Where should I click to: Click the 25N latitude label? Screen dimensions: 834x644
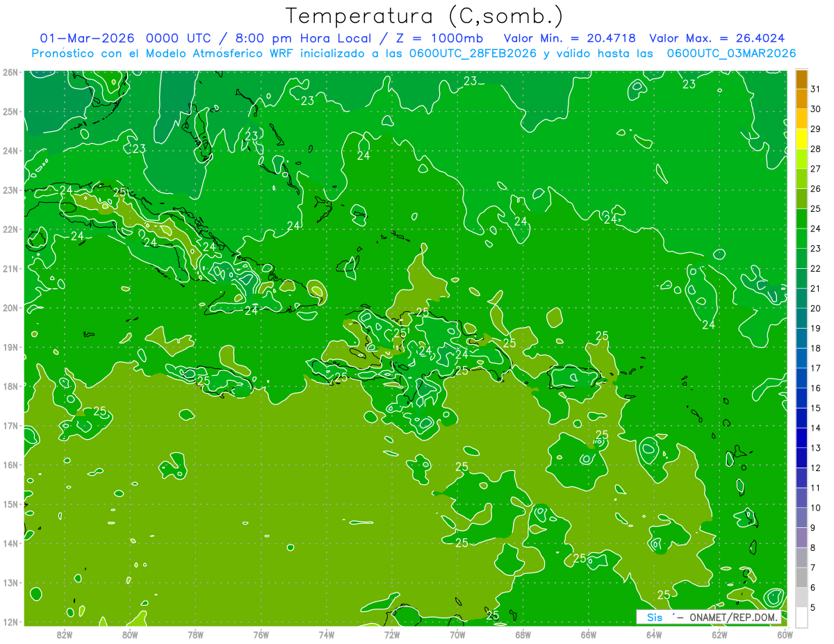[10, 111]
